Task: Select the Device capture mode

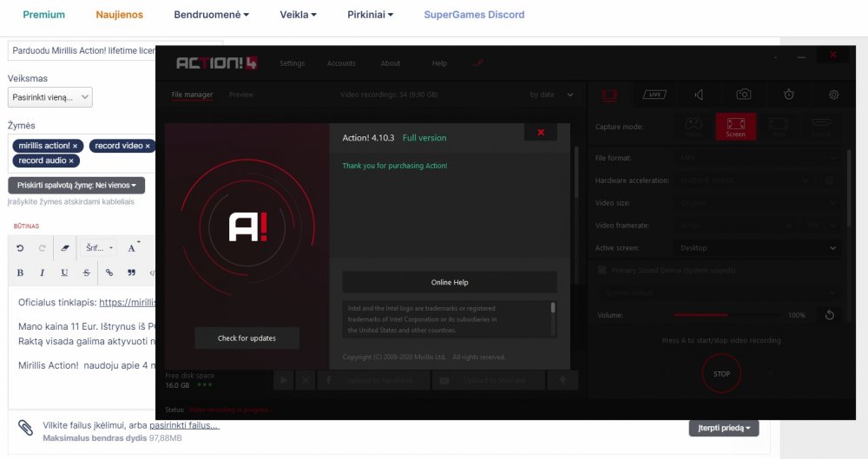Action: (821, 127)
